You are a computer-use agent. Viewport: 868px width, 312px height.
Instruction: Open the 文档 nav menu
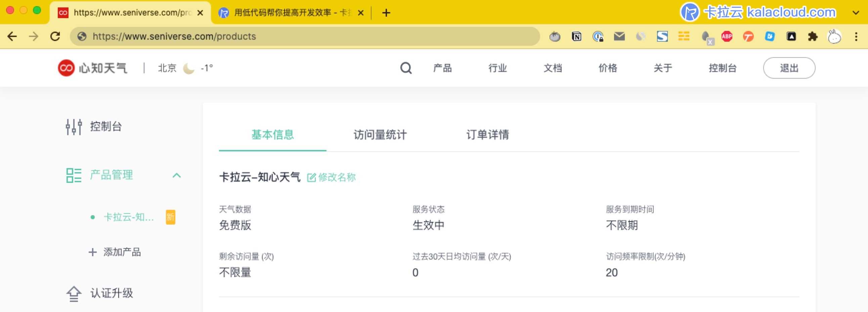pos(553,68)
